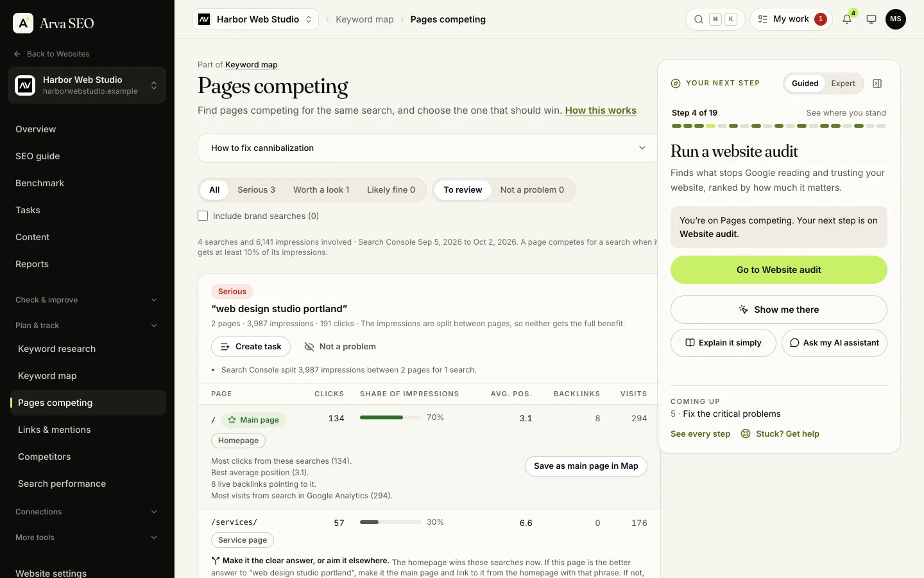Viewport: 924px width, 578px height.
Task: Click Back to Websites arrow link
Action: tap(51, 54)
